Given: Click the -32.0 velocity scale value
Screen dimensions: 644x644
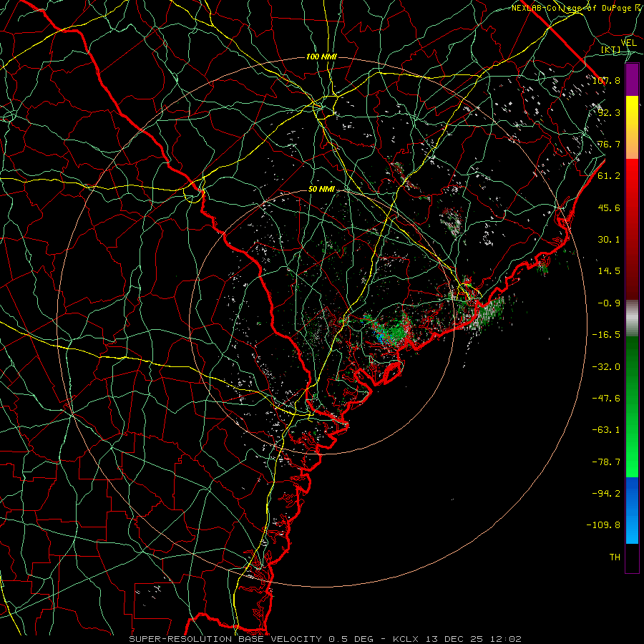Looking at the screenshot, I should [x=606, y=367].
